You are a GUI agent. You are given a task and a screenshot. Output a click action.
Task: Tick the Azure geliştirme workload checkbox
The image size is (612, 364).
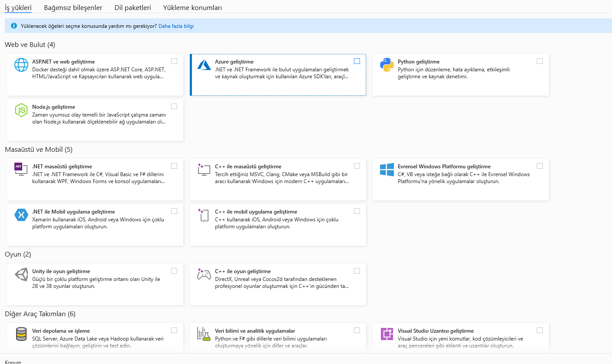coord(357,61)
